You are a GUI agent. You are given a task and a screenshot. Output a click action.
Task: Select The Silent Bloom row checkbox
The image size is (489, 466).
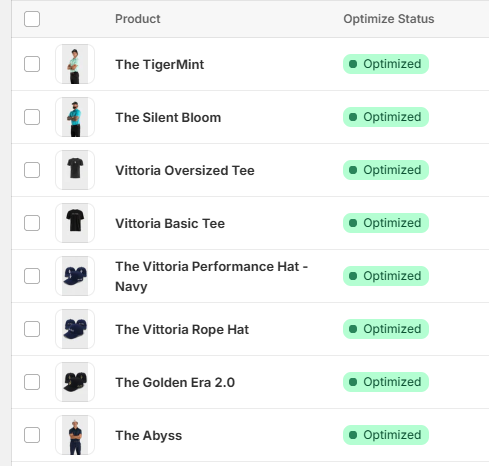[x=32, y=117]
